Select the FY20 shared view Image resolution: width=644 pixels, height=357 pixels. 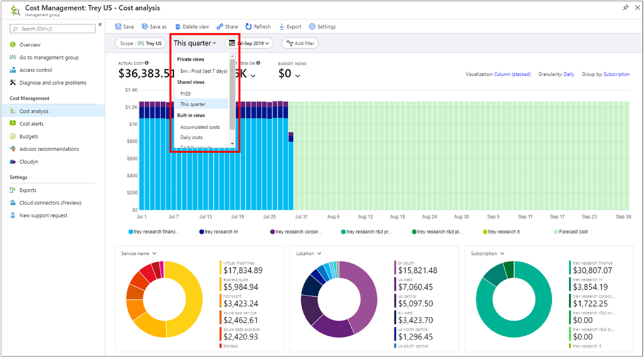tap(186, 93)
